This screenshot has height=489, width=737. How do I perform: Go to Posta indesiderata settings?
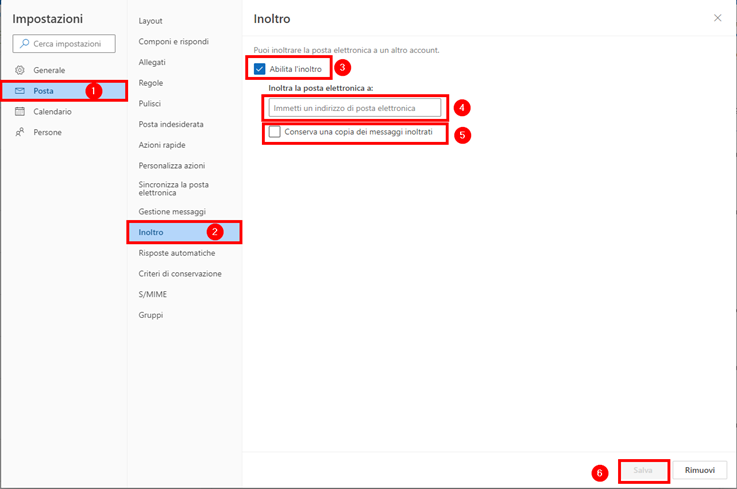coord(171,124)
